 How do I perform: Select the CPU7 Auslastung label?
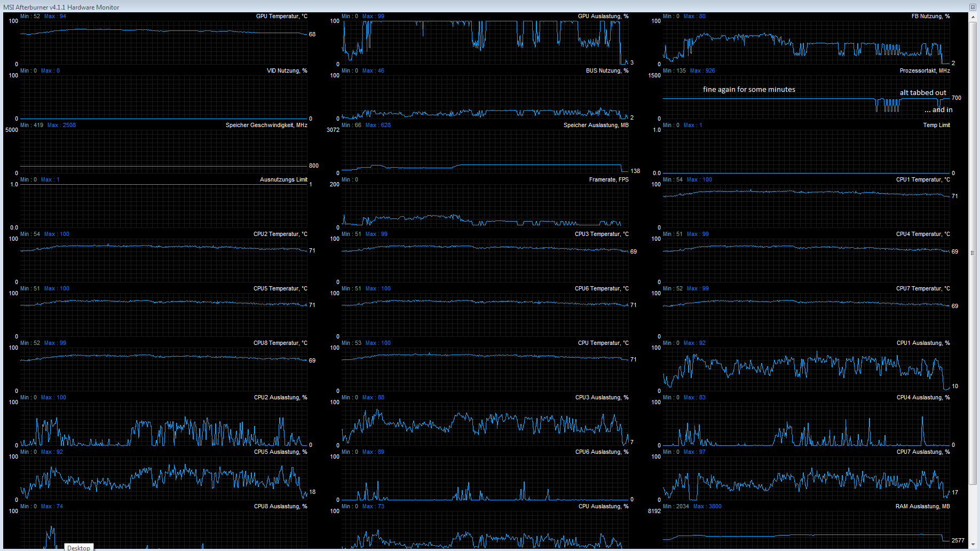coord(923,452)
